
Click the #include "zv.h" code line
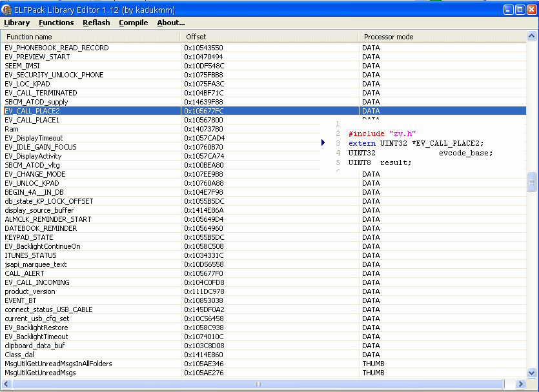point(382,133)
